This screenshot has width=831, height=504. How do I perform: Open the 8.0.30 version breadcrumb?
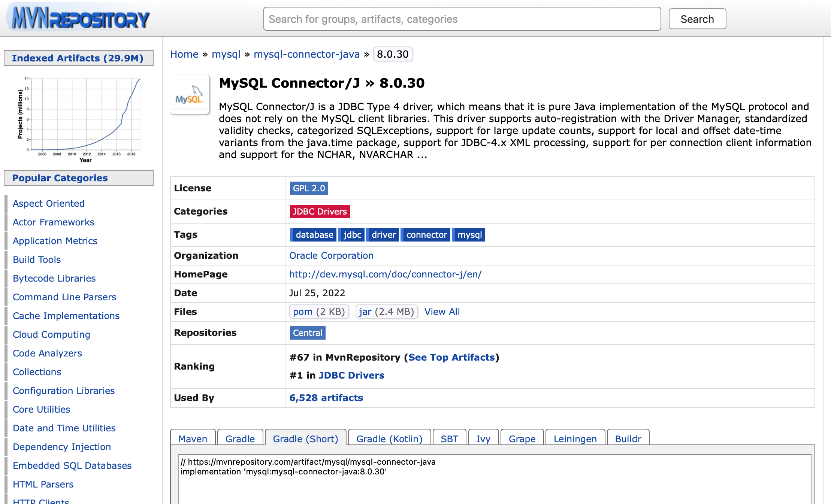pos(393,54)
